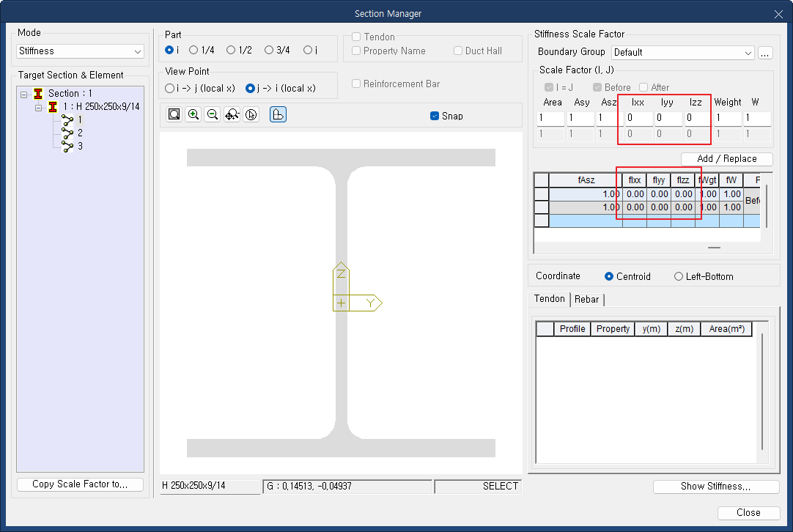Click element 1 node icon in tree
Image resolution: width=793 pixels, height=532 pixels.
point(67,120)
